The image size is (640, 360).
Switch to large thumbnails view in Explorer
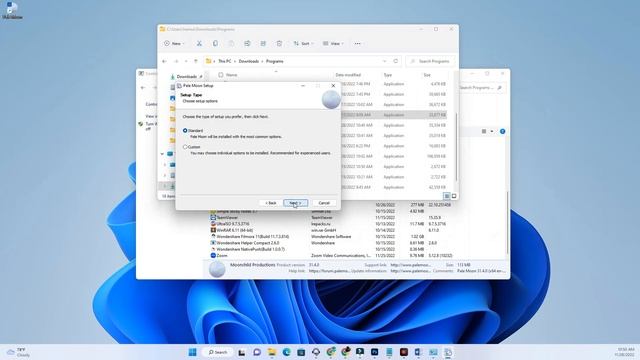pyautogui.click(x=454, y=196)
